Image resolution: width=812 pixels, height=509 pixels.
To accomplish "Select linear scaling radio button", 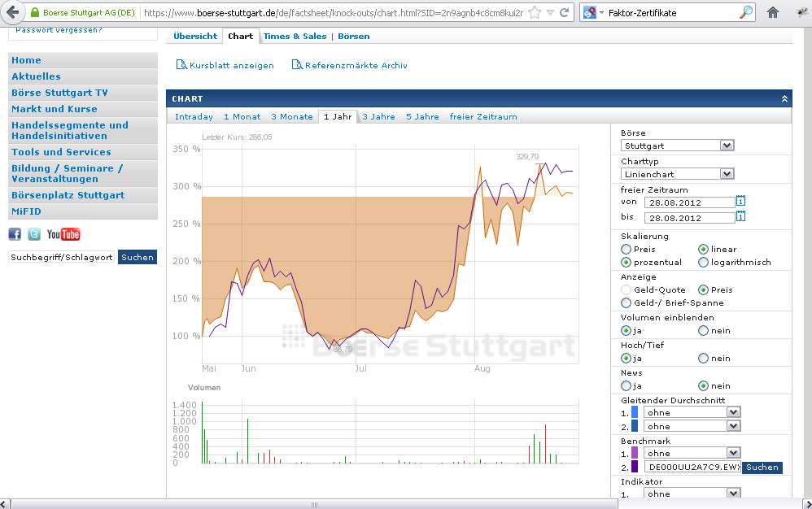I will (703, 250).
